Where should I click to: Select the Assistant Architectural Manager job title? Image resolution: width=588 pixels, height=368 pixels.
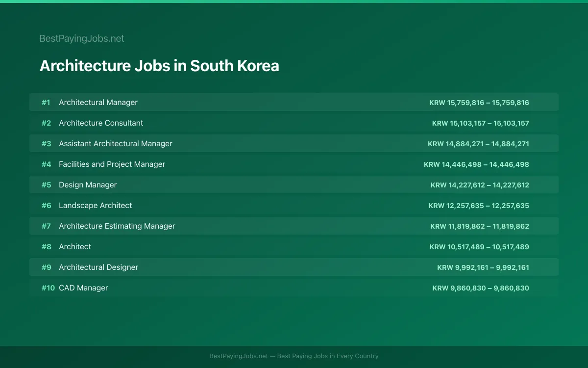click(x=116, y=143)
